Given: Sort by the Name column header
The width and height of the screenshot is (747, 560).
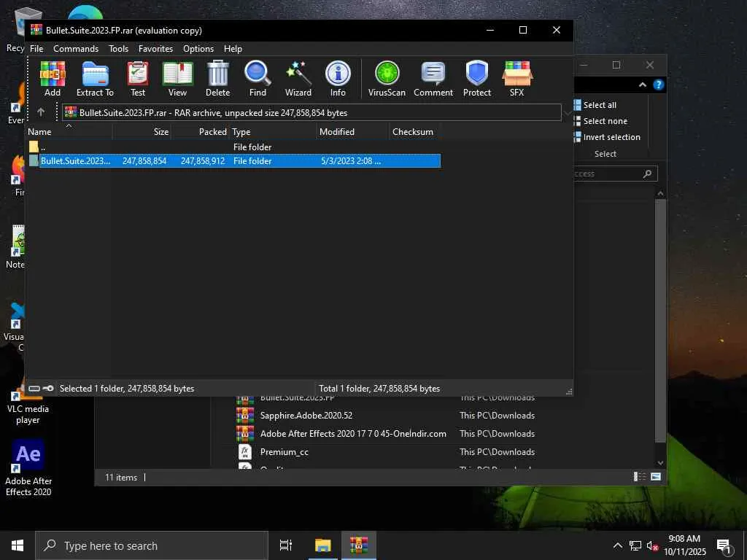Looking at the screenshot, I should 69,132.
